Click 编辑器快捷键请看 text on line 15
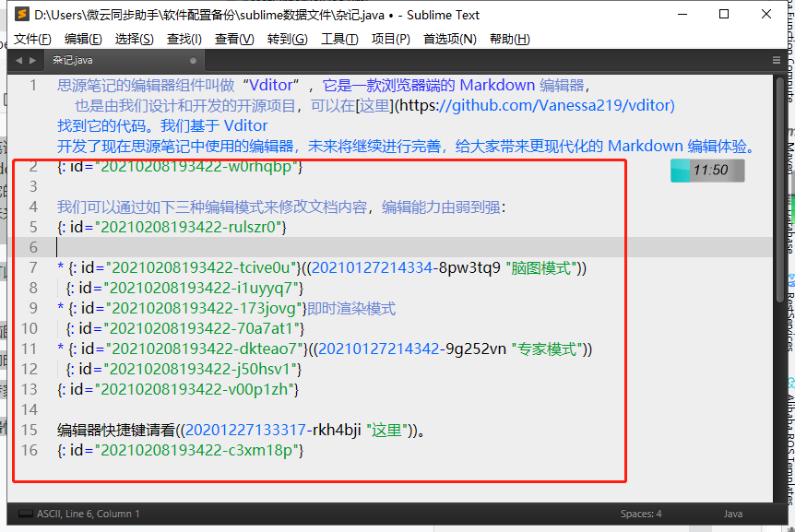 (x=115, y=430)
